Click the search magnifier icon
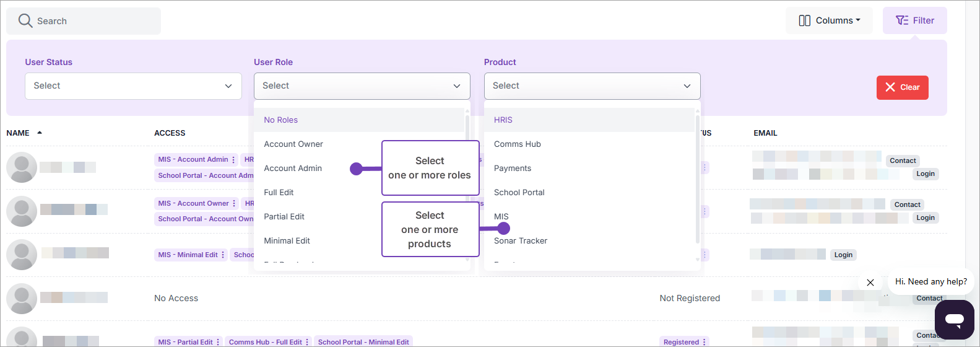Viewport: 980px width, 347px height. coord(25,21)
